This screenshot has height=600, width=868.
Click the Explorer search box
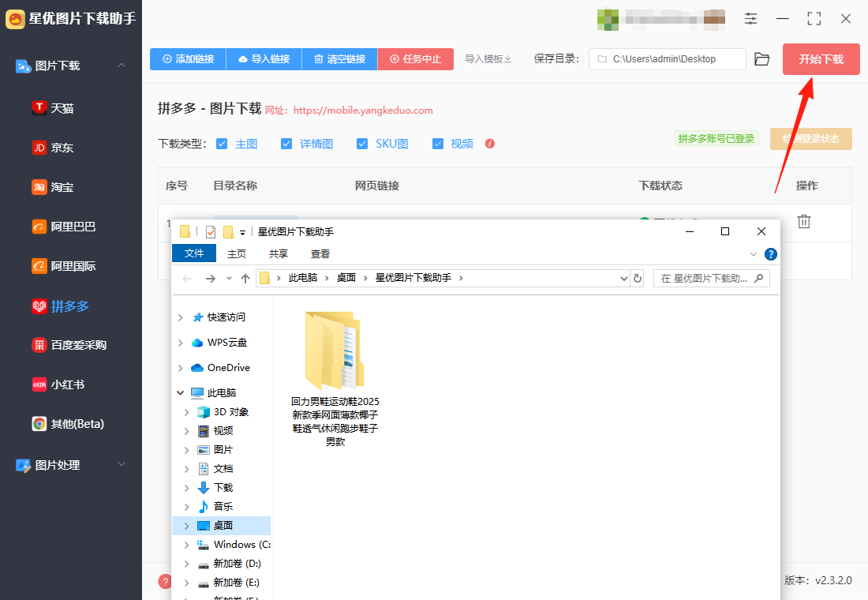coord(711,278)
